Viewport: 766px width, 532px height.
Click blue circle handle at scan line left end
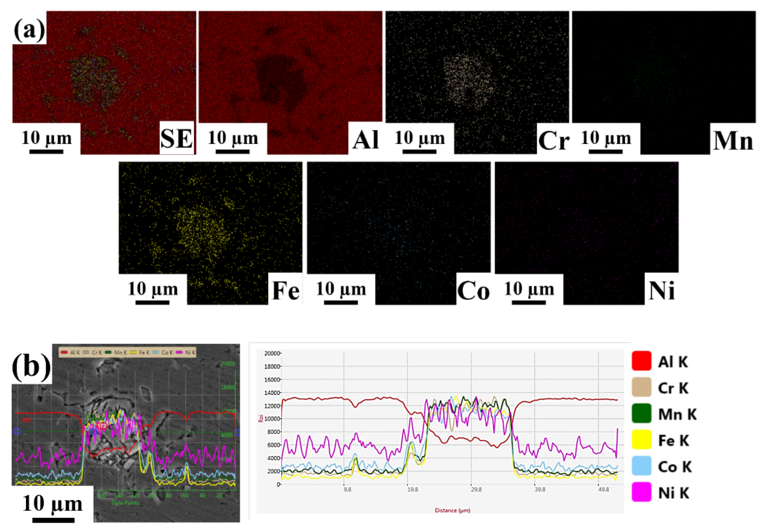[17, 431]
